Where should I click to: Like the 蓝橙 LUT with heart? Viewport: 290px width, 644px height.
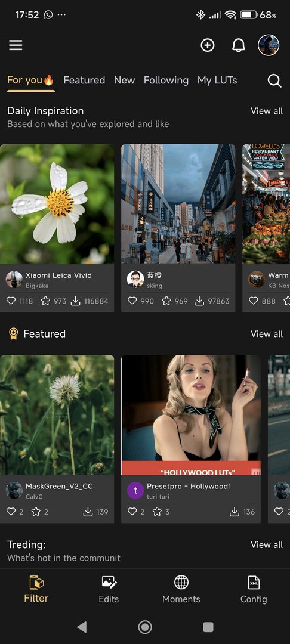132,301
